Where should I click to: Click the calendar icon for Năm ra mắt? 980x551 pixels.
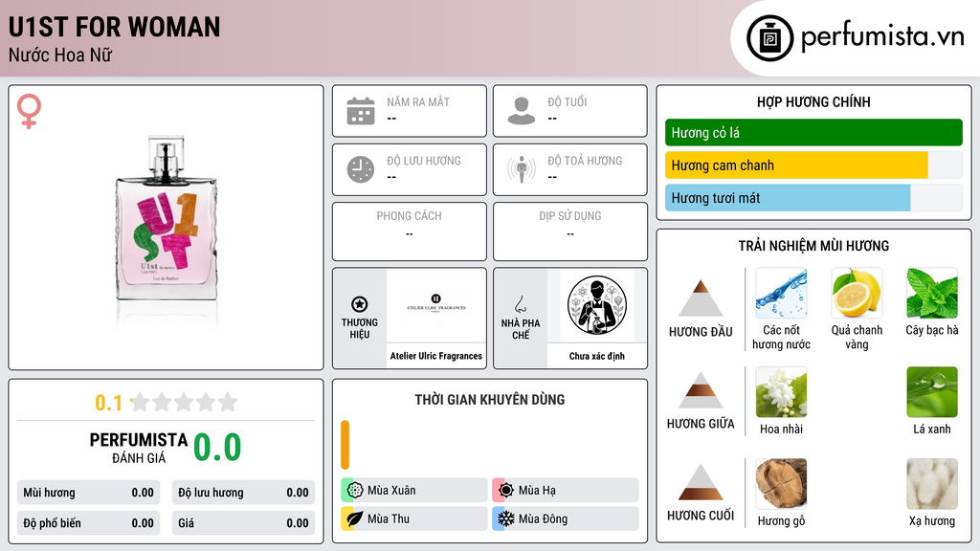tap(361, 111)
